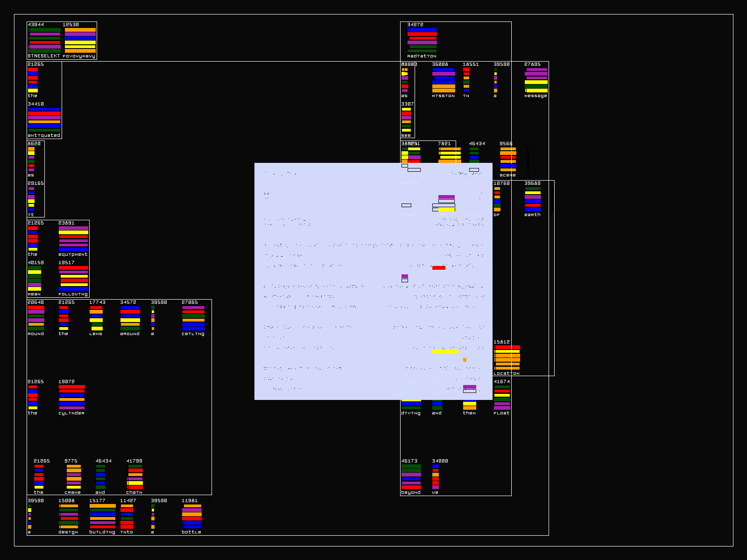
Task: Select the 'crane' token 9775
Action: click(73, 476)
